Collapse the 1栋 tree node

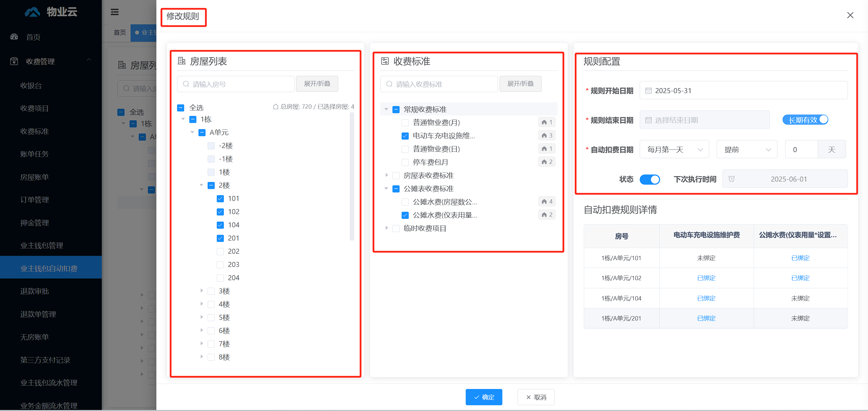point(183,119)
